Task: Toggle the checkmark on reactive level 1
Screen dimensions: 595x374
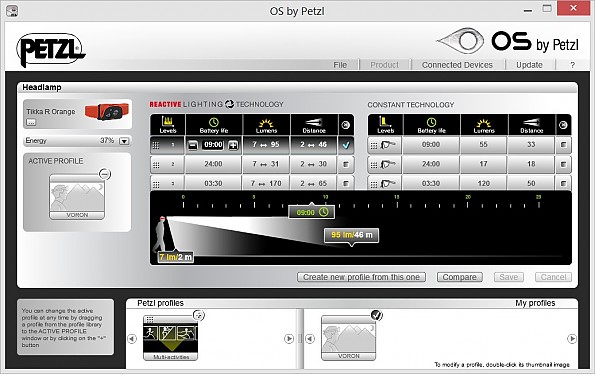Action: (346, 145)
